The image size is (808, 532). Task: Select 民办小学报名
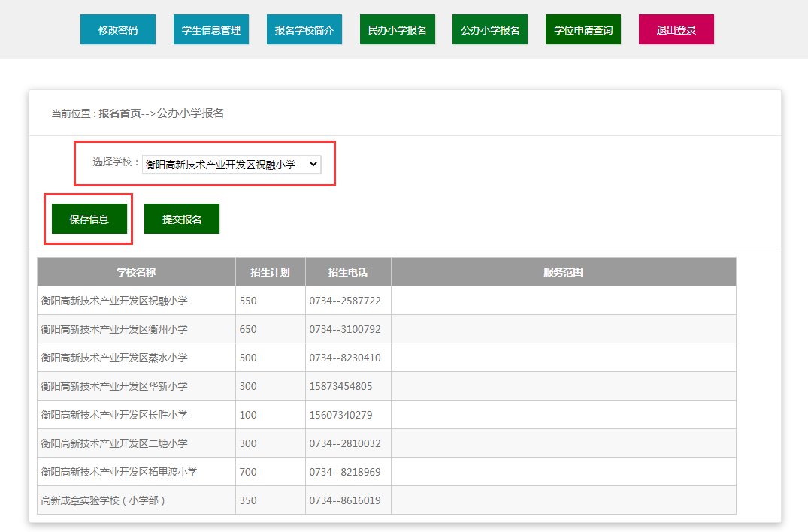[x=398, y=30]
